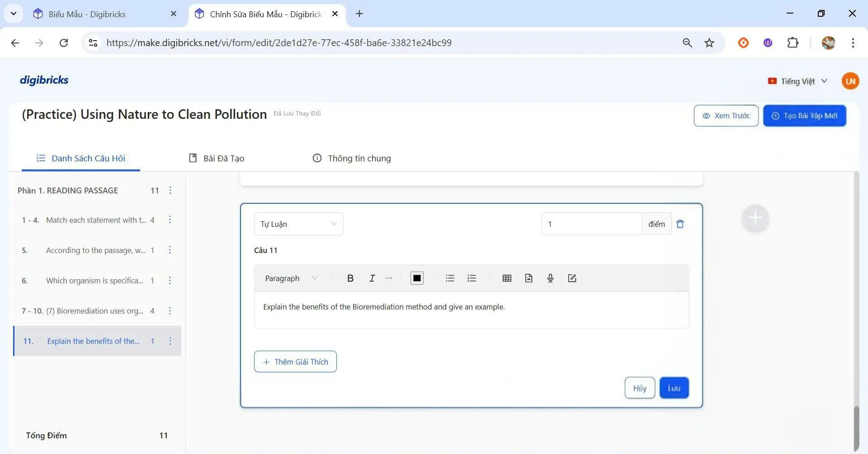Screen dimensions: 868x454
Task: Click the microphone audio record icon
Action: [550, 278]
